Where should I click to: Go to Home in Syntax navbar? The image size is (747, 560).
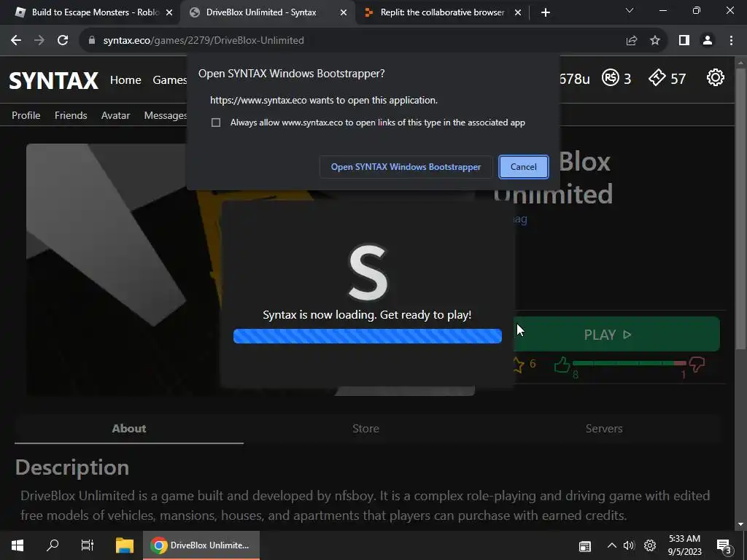[125, 80]
